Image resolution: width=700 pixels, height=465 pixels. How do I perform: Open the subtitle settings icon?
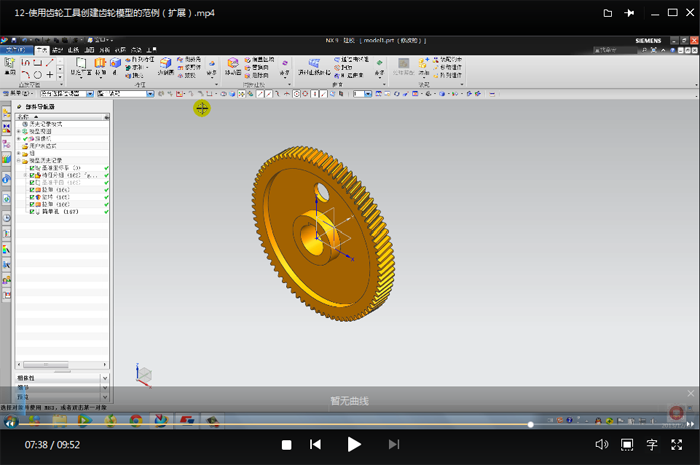652,444
